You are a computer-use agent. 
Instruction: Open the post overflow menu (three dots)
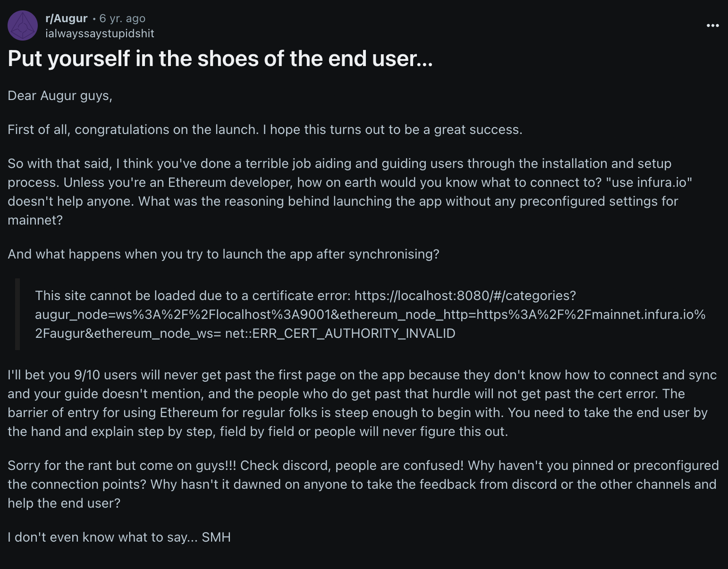point(712,25)
